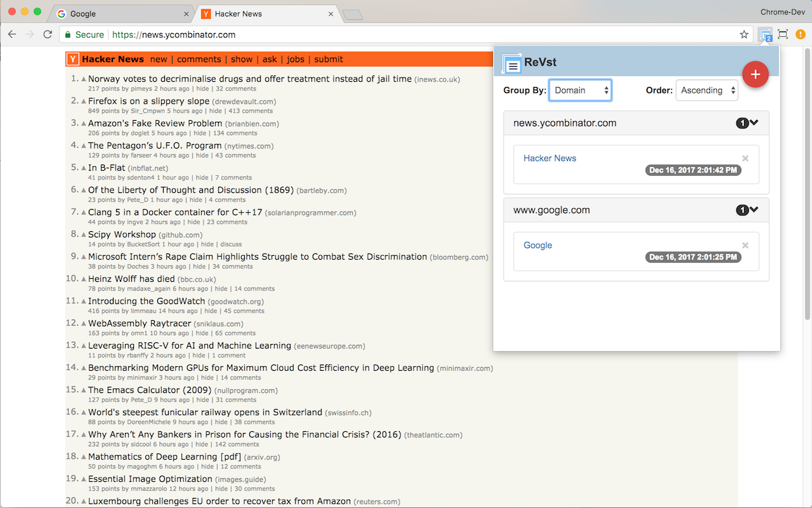Open saved Google link in ReVst
The height and width of the screenshot is (508, 812).
click(538, 245)
